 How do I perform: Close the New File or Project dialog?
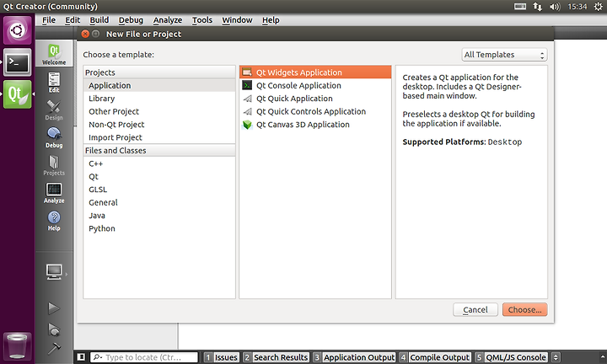(85, 34)
